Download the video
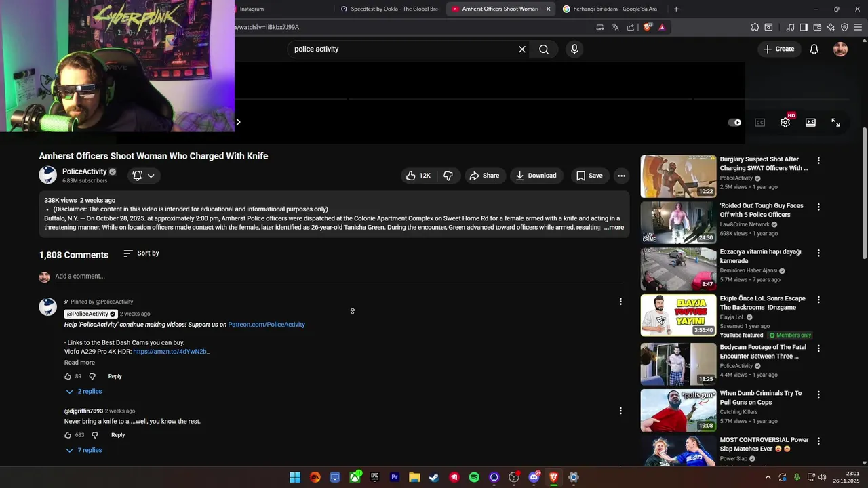Viewport: 868px width, 488px height. tap(536, 176)
